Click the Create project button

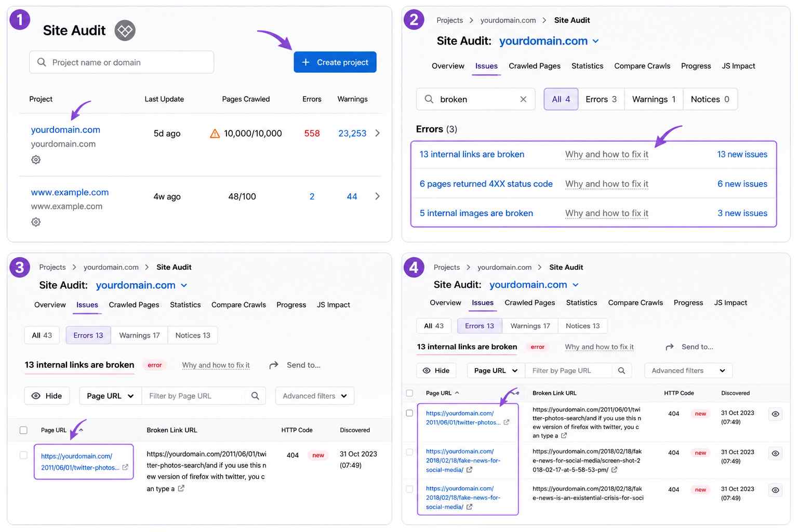tap(335, 62)
